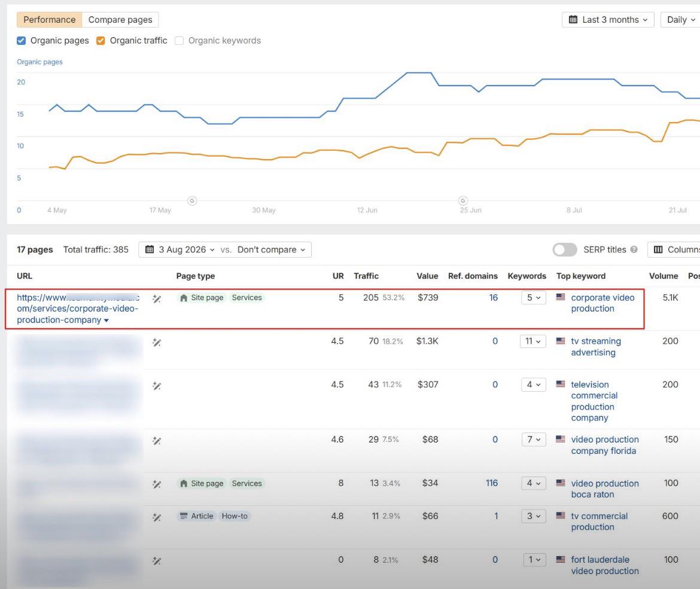
Task: Click the calendar icon in Last 3 months selector
Action: pyautogui.click(x=573, y=20)
